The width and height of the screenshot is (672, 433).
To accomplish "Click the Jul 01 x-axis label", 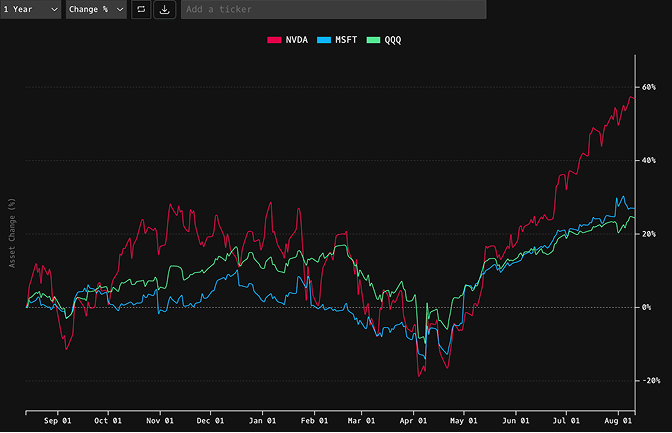I will pyautogui.click(x=566, y=421).
